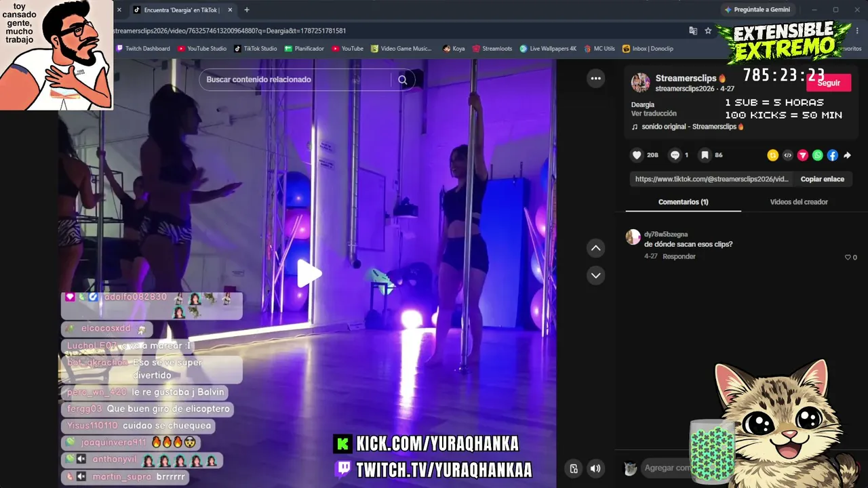Open the TikTok Studio bookmark
868x488 pixels.
[256, 49]
